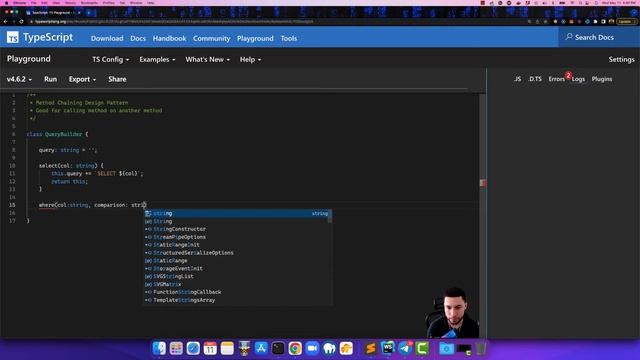Open Launchpad from the dock
Viewport: 640px width, 360px height.
point(176,348)
